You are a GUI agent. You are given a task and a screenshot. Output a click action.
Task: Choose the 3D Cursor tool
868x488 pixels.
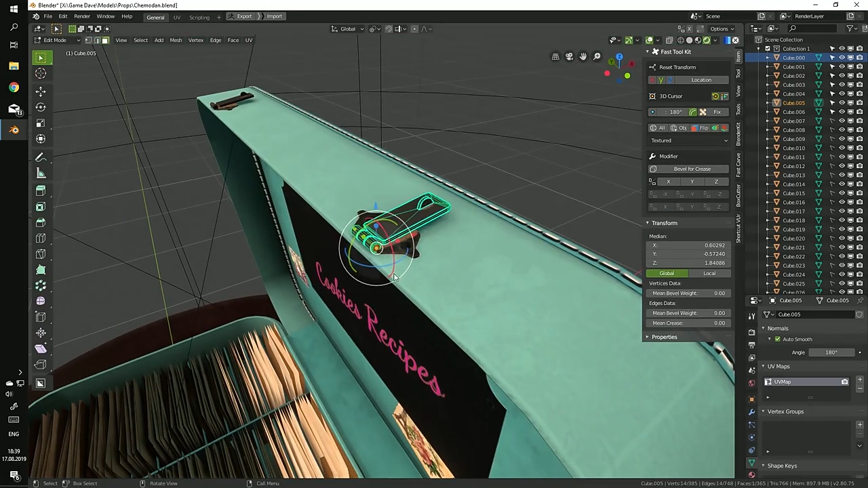41,74
